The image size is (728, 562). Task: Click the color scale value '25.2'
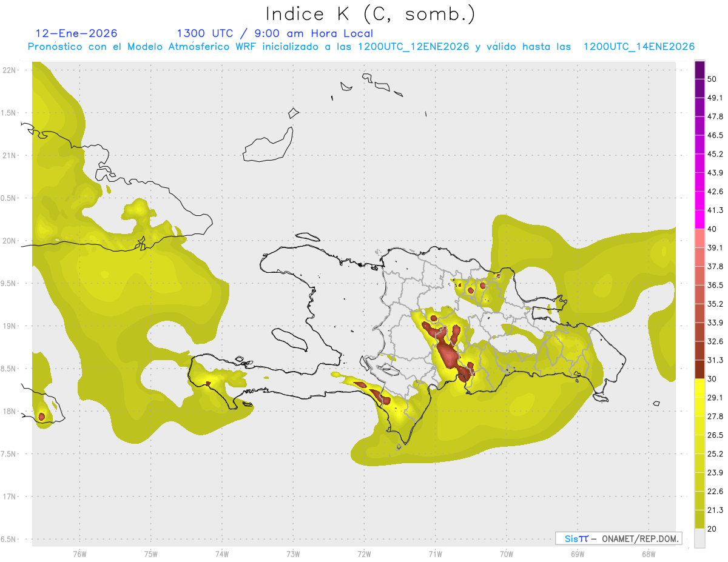pyautogui.click(x=716, y=454)
